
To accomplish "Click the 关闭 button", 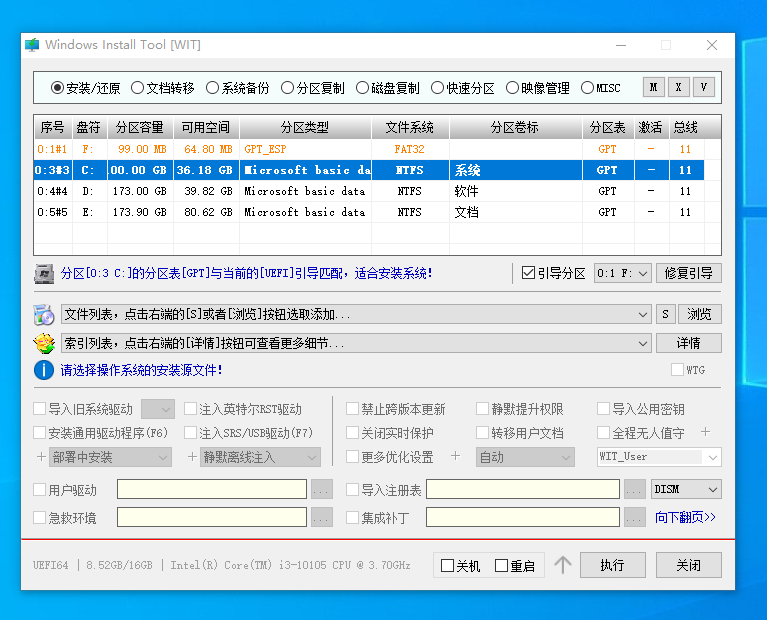I will (689, 565).
